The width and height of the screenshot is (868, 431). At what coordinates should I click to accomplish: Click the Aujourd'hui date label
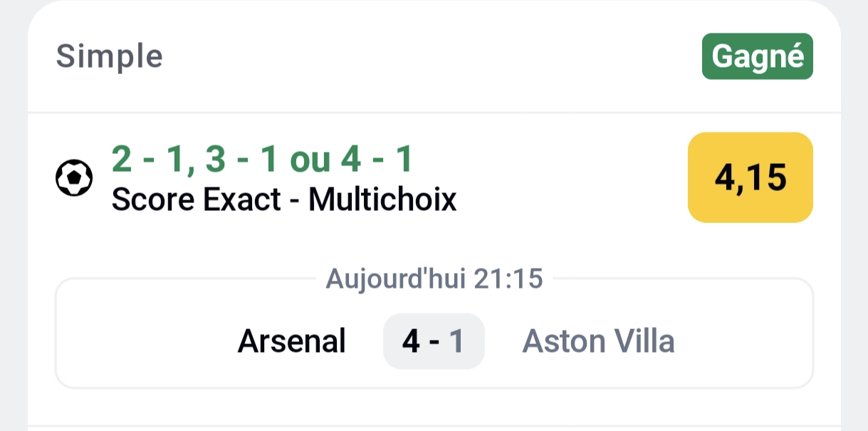point(394,279)
